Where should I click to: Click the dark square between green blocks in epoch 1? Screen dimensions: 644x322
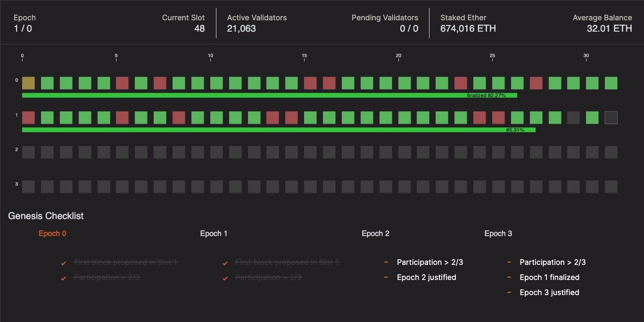click(x=573, y=118)
